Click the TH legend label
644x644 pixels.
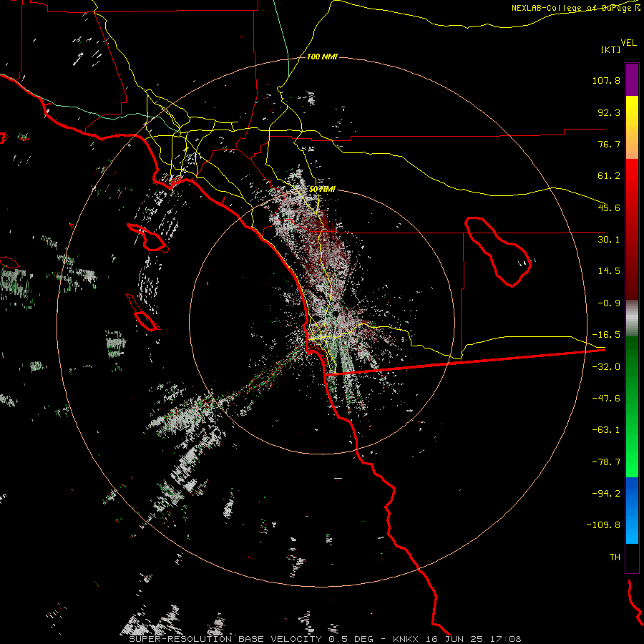pos(615,557)
